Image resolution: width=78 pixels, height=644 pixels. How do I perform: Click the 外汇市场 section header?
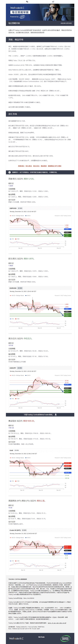point(40,114)
